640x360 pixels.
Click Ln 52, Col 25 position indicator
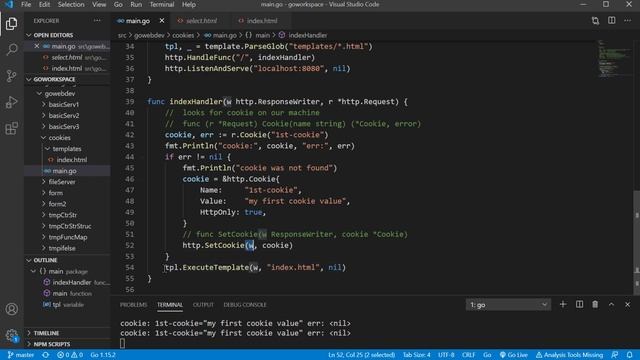(361, 355)
